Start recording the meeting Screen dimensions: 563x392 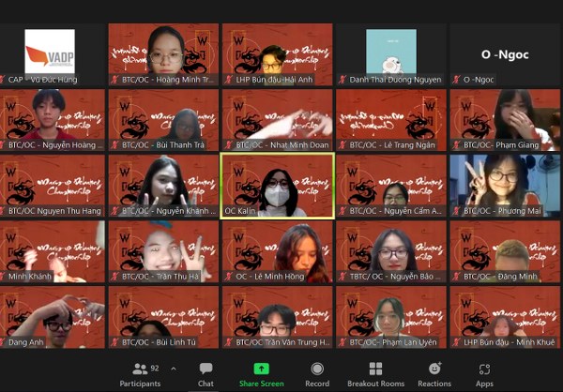point(317,373)
